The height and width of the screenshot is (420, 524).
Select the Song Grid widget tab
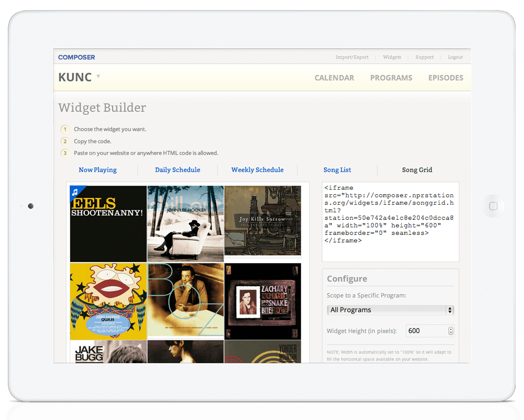(x=416, y=170)
